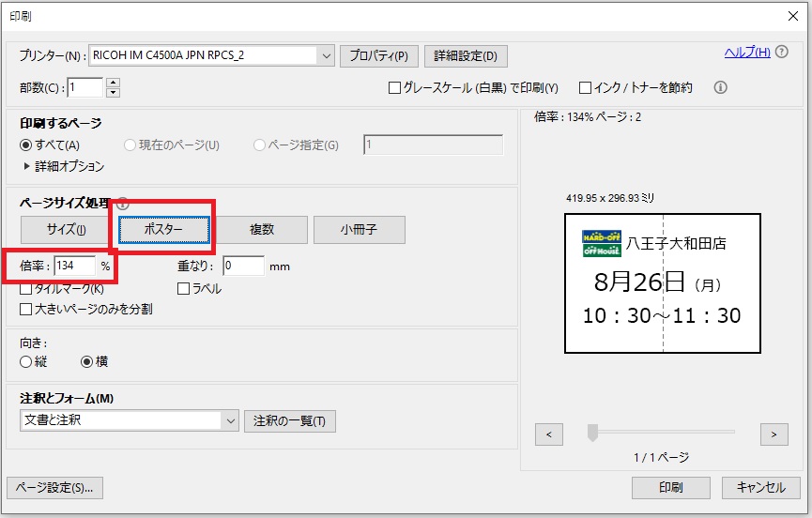Open the printer selection dropdown

(x=327, y=55)
